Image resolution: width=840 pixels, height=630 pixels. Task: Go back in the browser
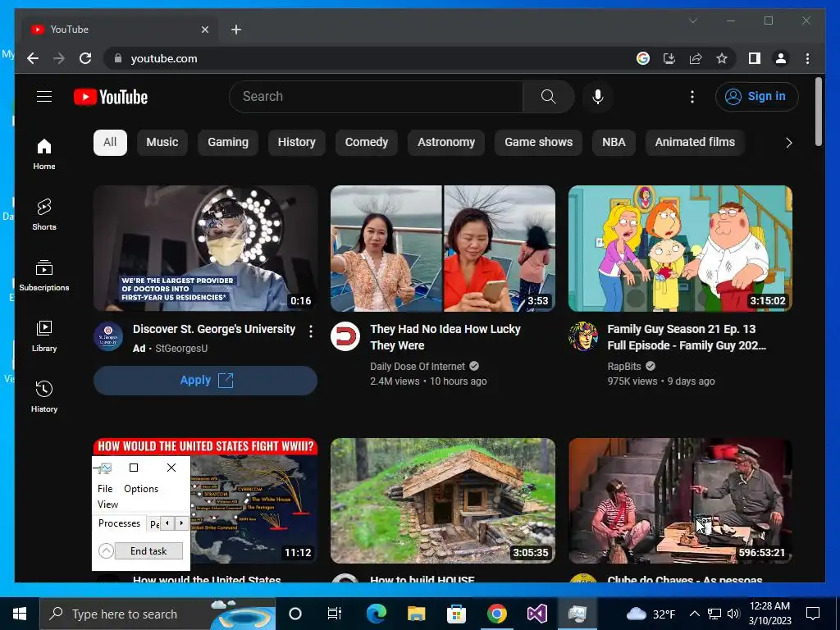pyautogui.click(x=33, y=58)
